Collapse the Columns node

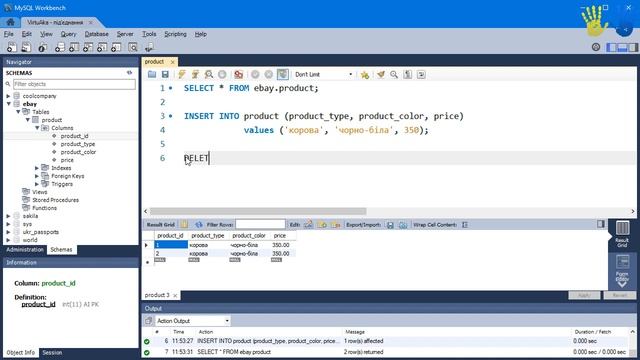click(37, 128)
